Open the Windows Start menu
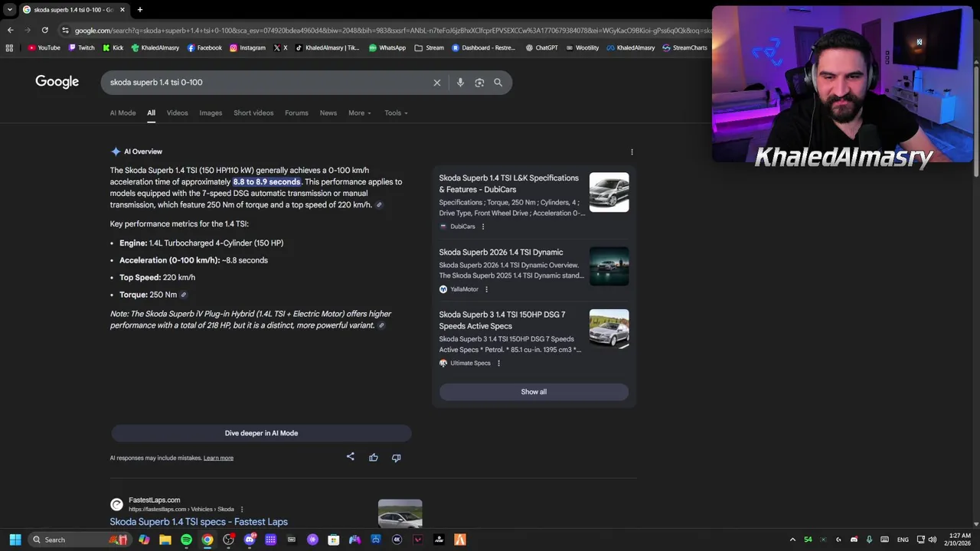This screenshot has width=980, height=551. pyautogui.click(x=15, y=540)
